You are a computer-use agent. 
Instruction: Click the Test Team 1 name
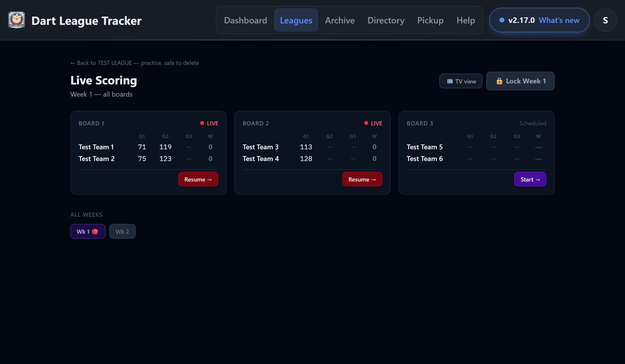96,147
